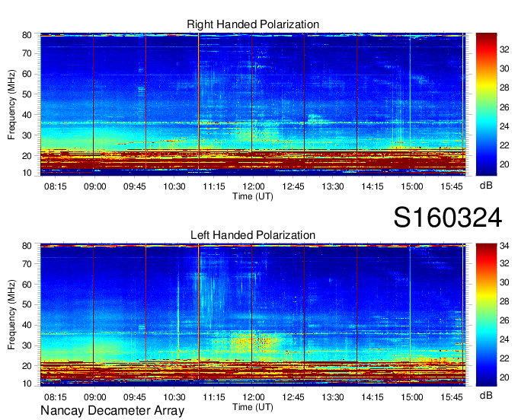Screen dimensions: 518x420
Task: Click the 10 MHz tick of Left Handed plot
Action: coord(27,383)
